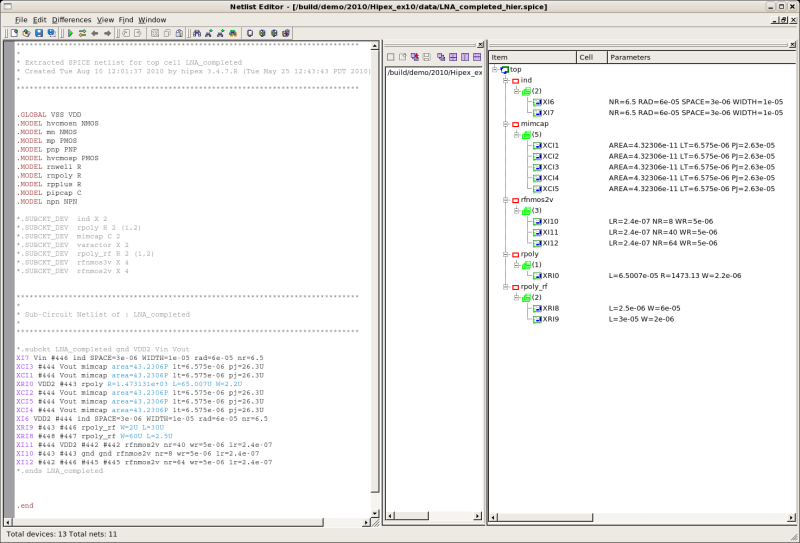
Task: Click the XI6 instance icon in tree
Action: click(537, 102)
